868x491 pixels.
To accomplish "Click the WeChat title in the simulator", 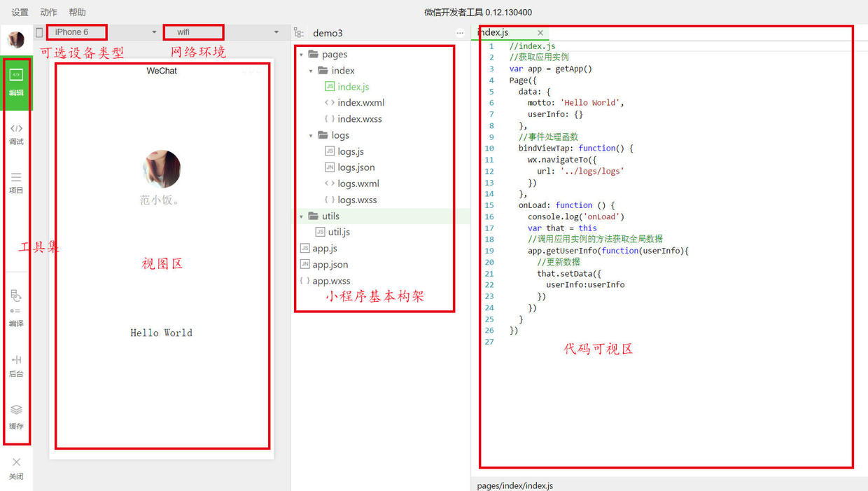I will (162, 71).
